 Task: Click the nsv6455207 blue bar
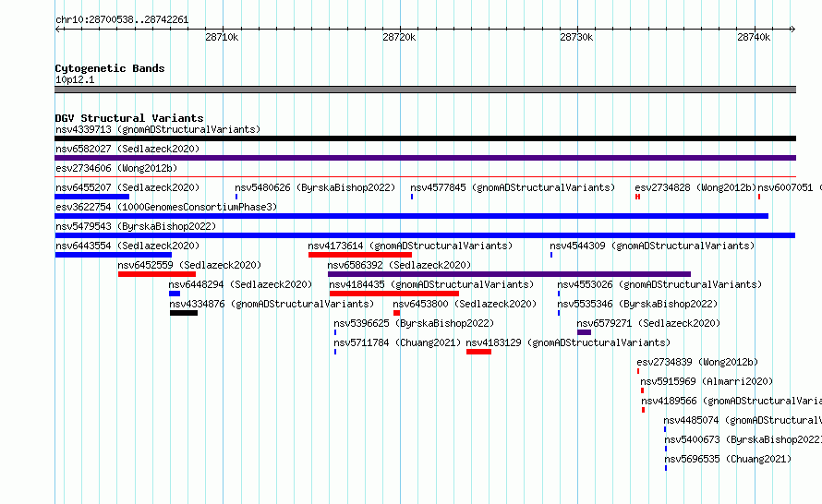91,197
